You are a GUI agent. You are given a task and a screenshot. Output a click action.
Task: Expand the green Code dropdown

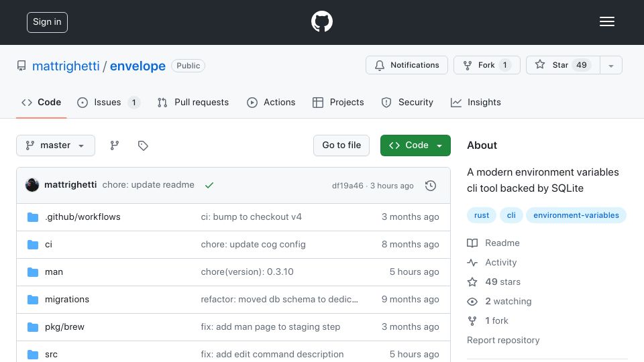click(x=415, y=145)
